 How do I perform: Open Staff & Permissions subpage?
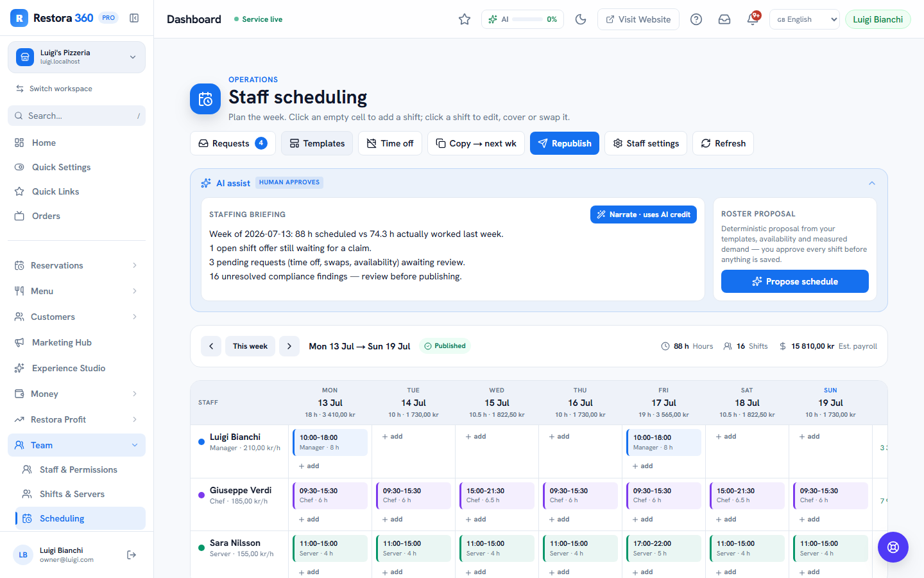(x=80, y=469)
